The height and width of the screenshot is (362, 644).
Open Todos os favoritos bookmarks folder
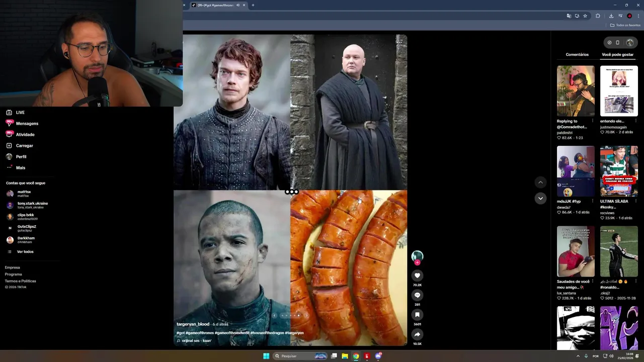click(x=625, y=25)
